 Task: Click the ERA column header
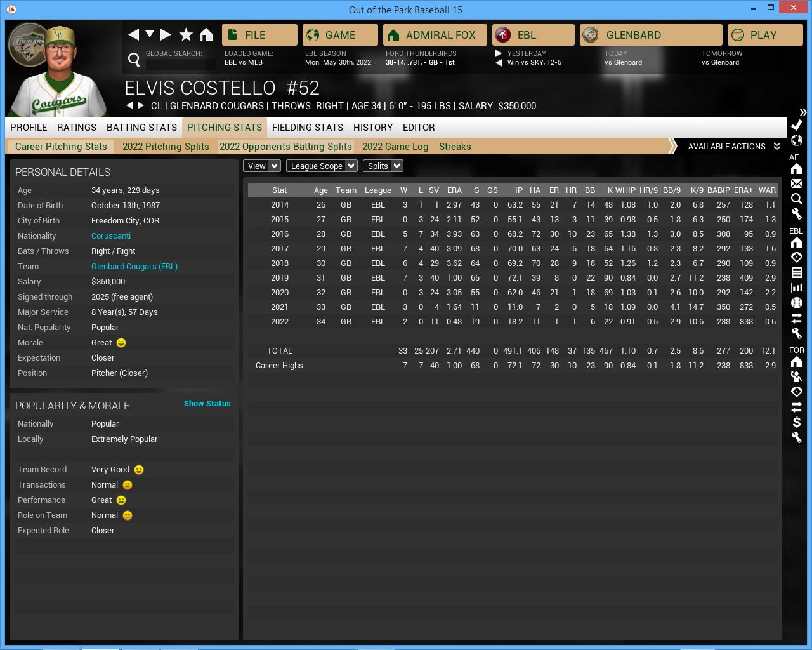click(454, 190)
